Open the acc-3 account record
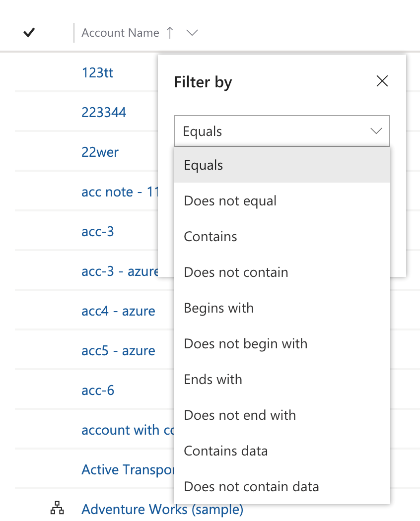The width and height of the screenshot is (420, 521). (98, 231)
